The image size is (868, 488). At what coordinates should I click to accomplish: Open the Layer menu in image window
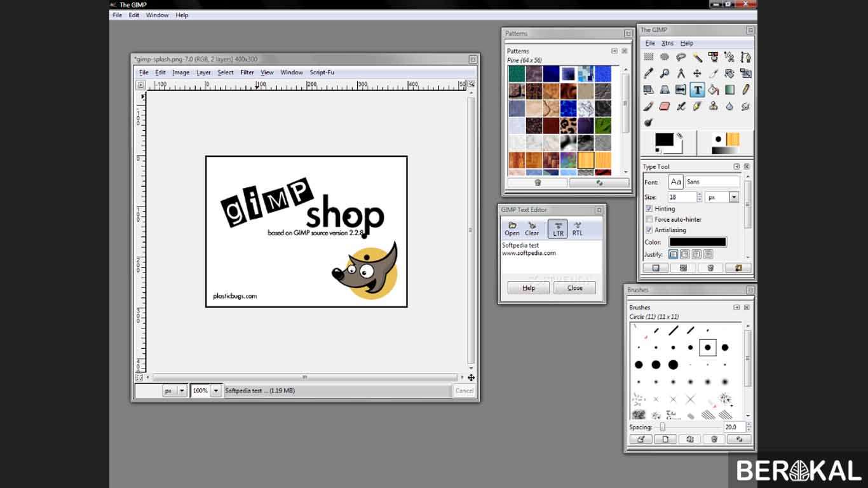coord(203,72)
